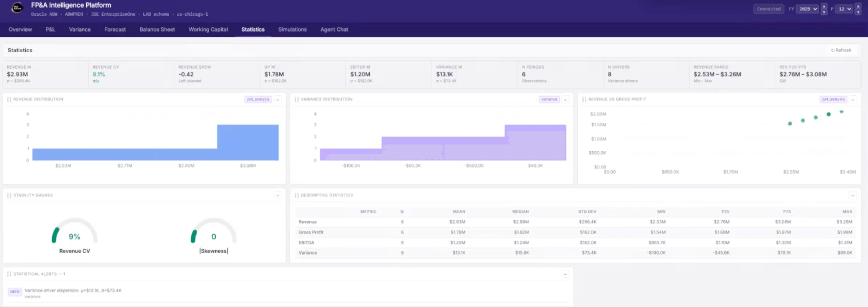Viewport: 868px width, 307px height.
Task: Open the Overview tab
Action: click(20, 30)
